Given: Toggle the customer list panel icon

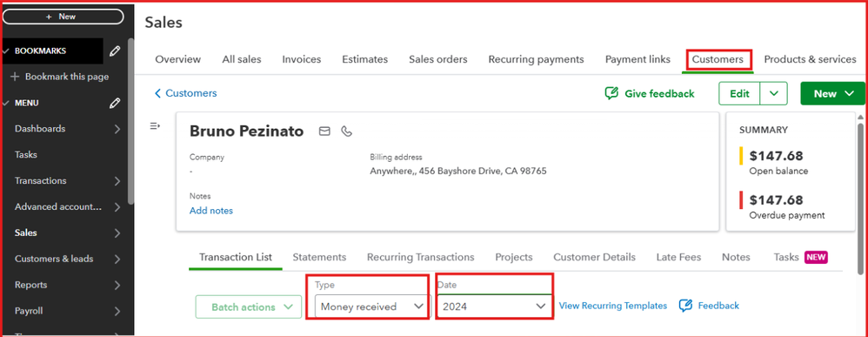Looking at the screenshot, I should tap(155, 126).
